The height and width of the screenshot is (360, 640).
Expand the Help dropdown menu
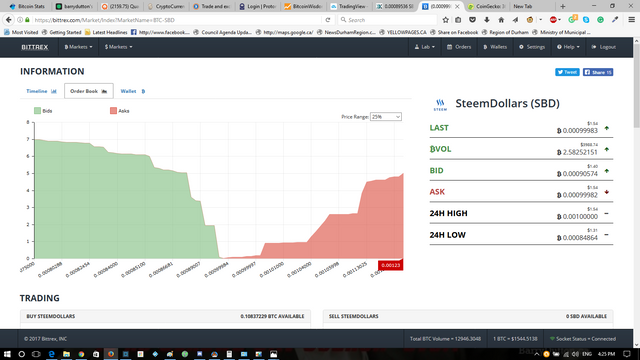[568, 47]
